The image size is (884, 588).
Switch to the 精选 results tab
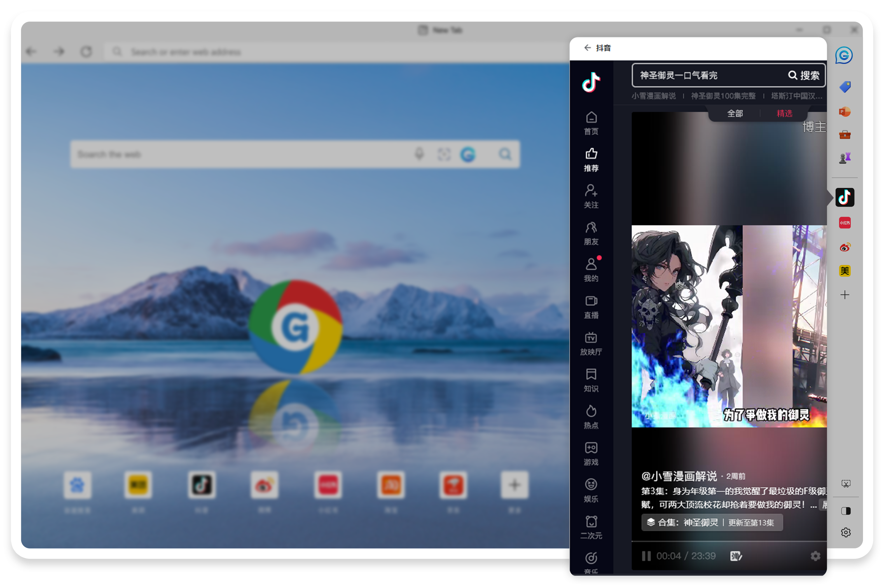coord(784,113)
